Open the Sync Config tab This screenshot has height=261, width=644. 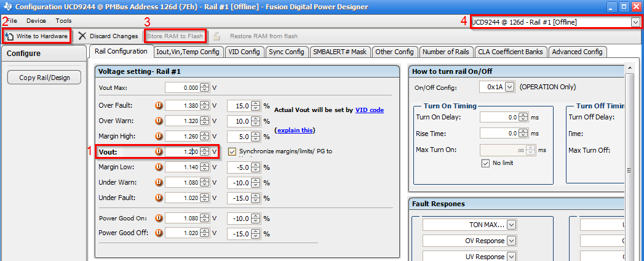(287, 52)
